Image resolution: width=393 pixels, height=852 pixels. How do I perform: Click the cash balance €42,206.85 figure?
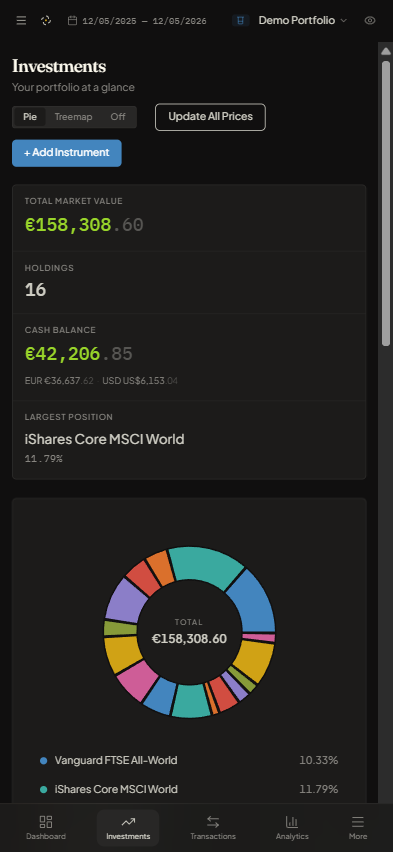coord(79,354)
